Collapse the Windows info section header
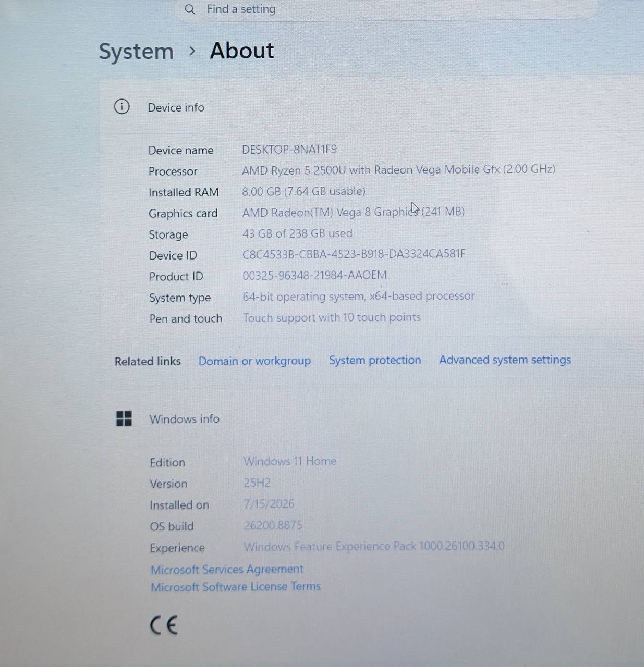This screenshot has width=644, height=667. click(x=371, y=418)
